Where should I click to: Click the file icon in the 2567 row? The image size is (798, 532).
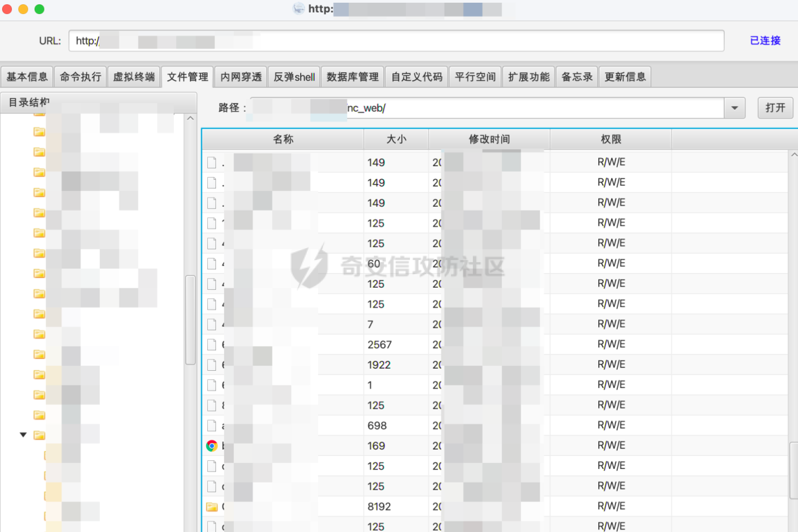click(212, 345)
